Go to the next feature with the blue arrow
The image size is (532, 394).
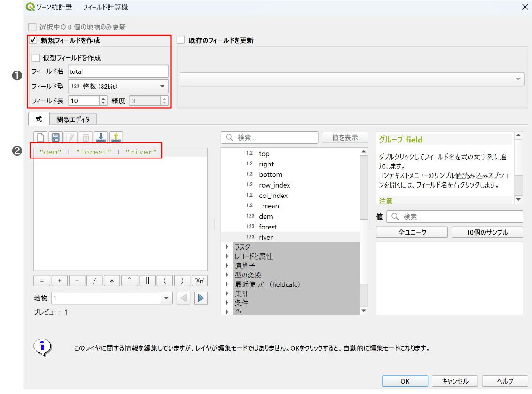click(201, 298)
